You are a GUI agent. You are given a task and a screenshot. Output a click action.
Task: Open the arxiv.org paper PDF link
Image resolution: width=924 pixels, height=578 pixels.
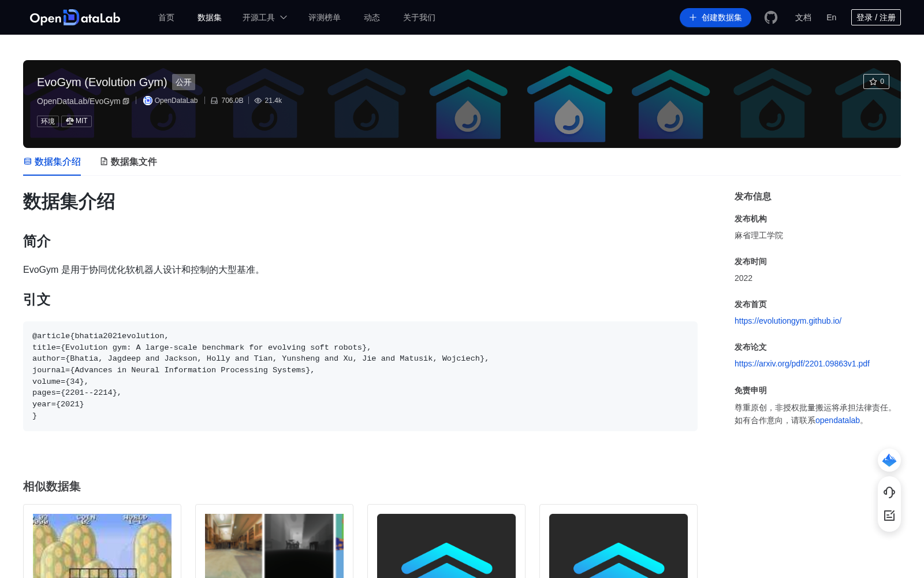tap(802, 364)
